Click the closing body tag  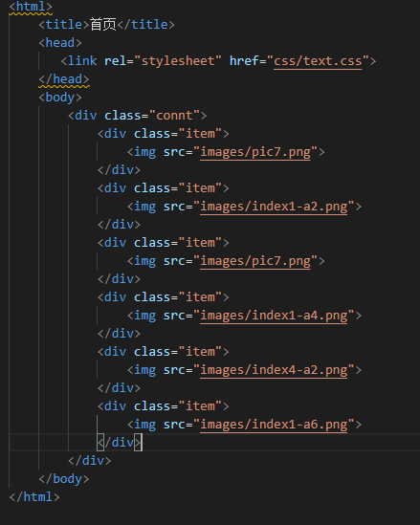point(64,479)
